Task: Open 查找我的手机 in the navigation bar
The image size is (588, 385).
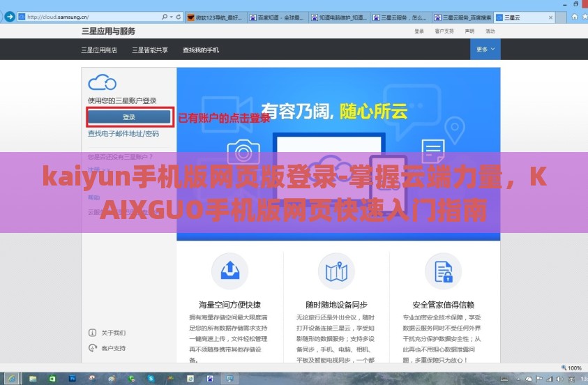Action: click(201, 50)
